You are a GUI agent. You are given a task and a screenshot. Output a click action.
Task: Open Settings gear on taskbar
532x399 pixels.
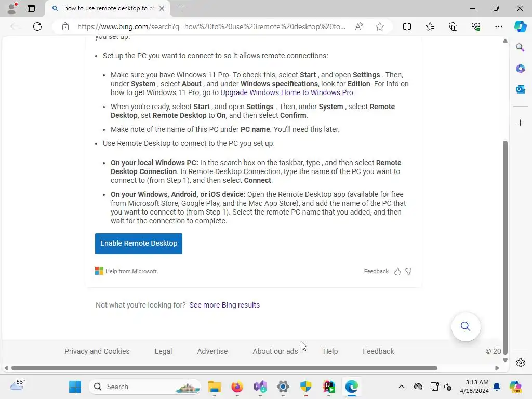pyautogui.click(x=283, y=387)
